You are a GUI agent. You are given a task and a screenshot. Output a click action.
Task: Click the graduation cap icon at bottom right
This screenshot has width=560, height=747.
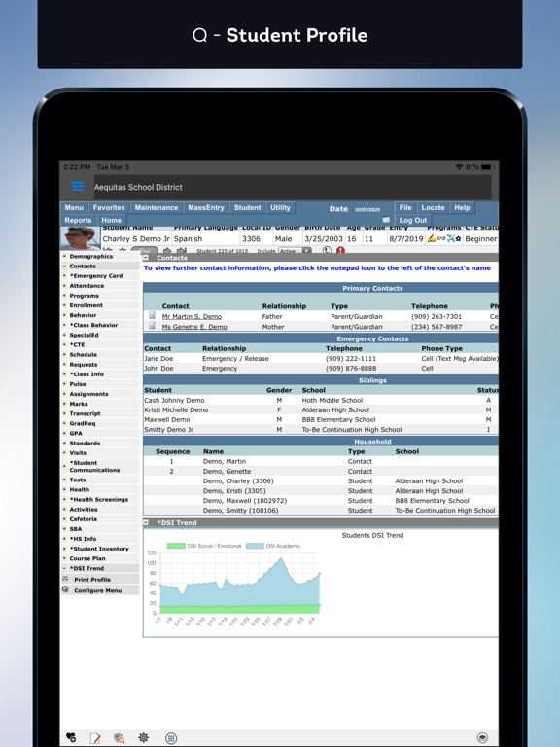coord(482,738)
